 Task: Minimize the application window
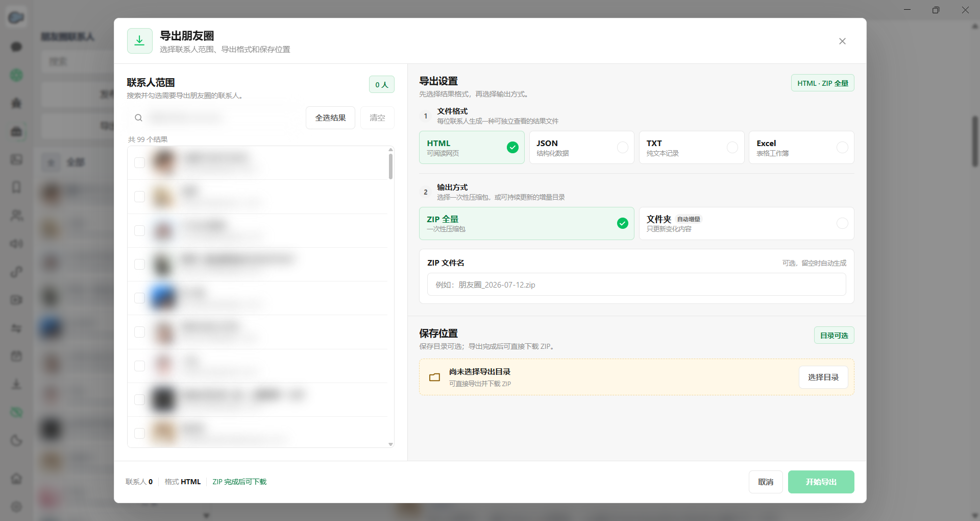point(907,10)
